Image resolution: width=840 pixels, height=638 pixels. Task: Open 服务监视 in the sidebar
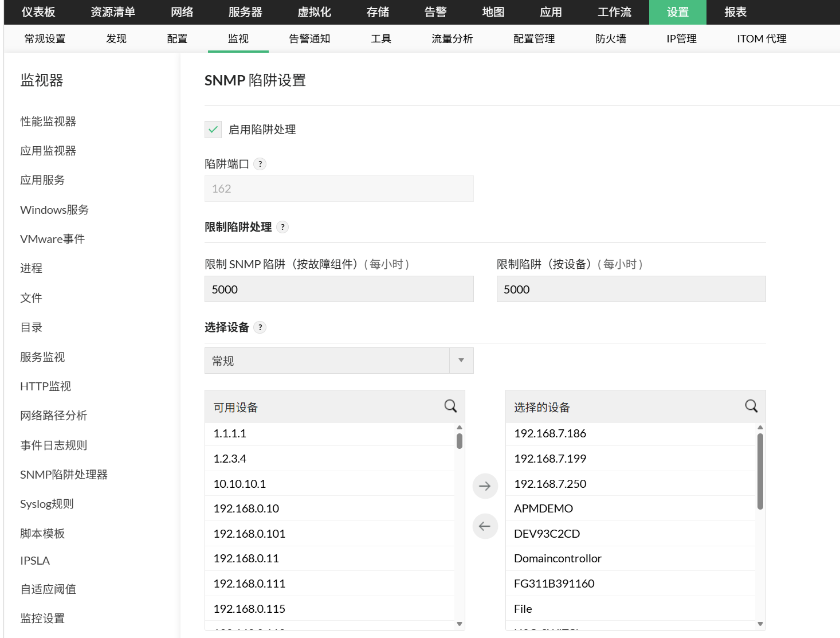pos(42,357)
